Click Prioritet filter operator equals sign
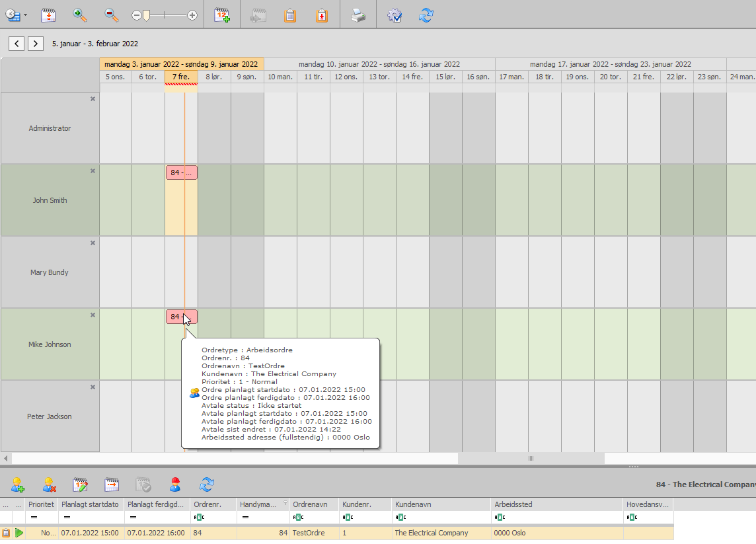The image size is (756, 544). click(x=34, y=518)
